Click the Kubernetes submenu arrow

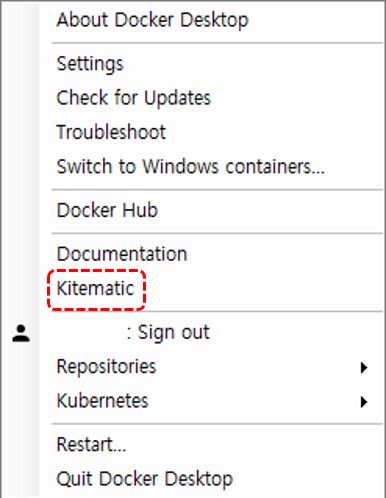pyautogui.click(x=364, y=402)
